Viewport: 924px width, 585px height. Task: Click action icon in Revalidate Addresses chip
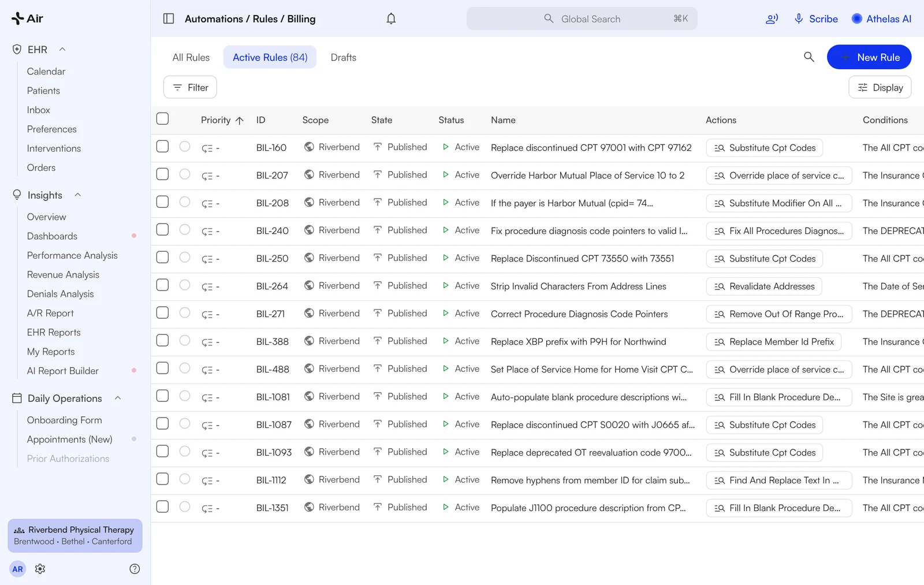coord(720,286)
